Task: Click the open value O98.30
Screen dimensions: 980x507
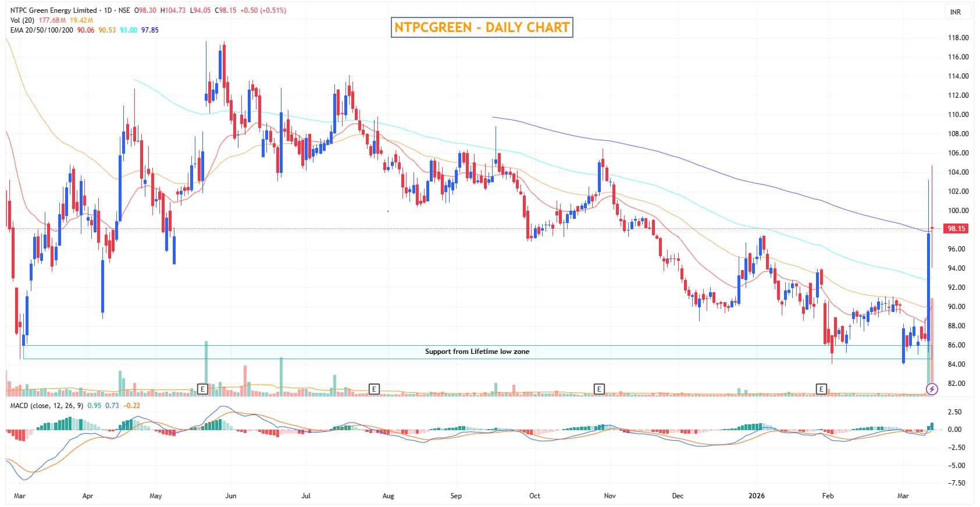Action: click(x=146, y=10)
